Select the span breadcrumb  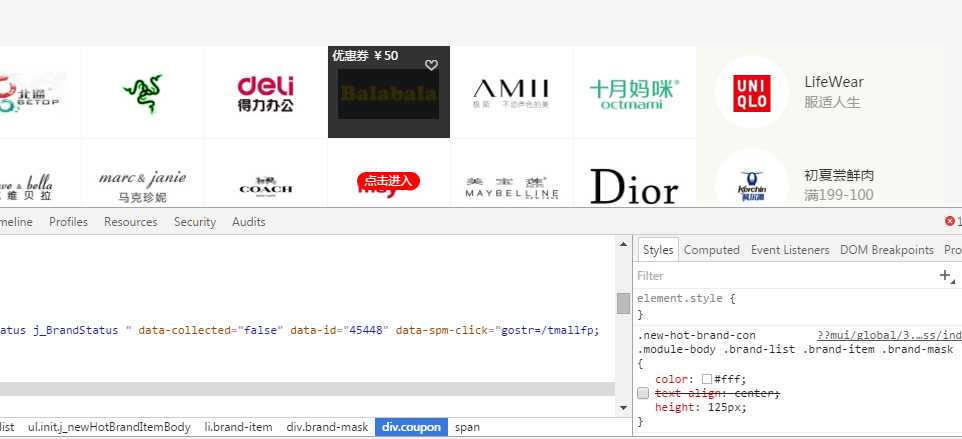tap(468, 427)
